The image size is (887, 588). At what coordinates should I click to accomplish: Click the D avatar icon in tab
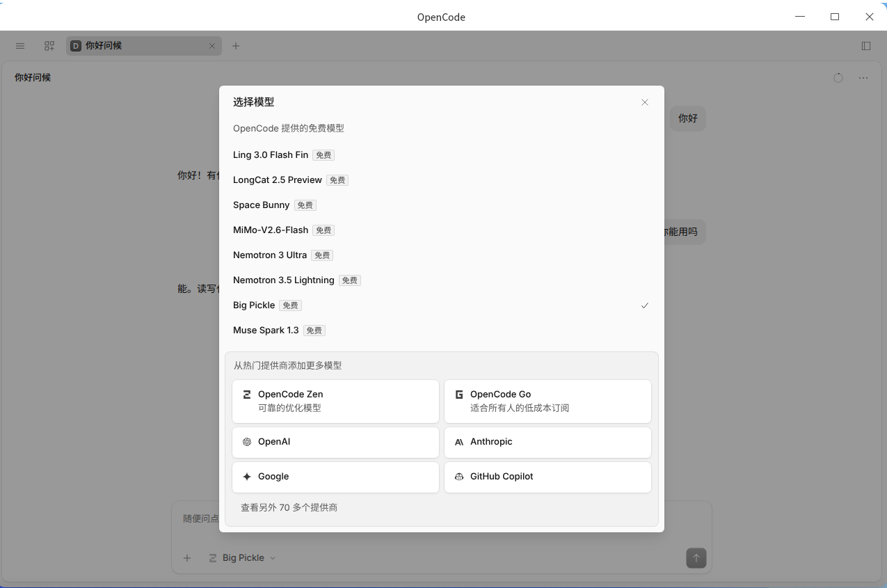pos(76,46)
